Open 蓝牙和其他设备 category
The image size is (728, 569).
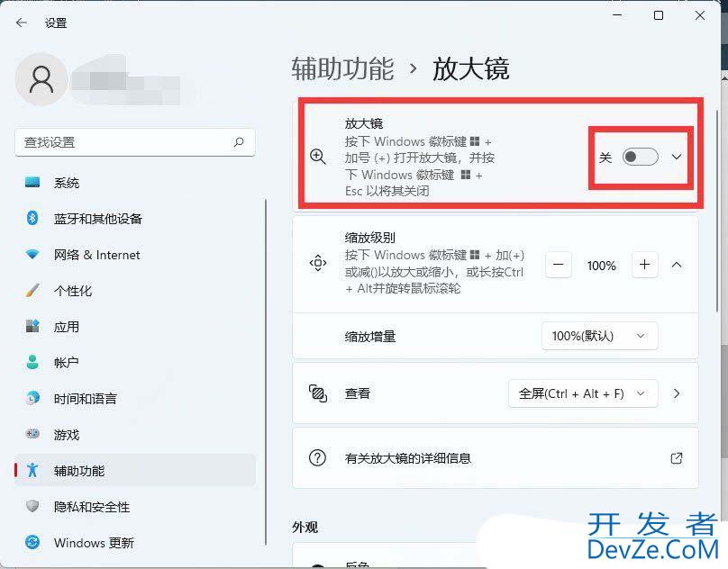(135, 218)
